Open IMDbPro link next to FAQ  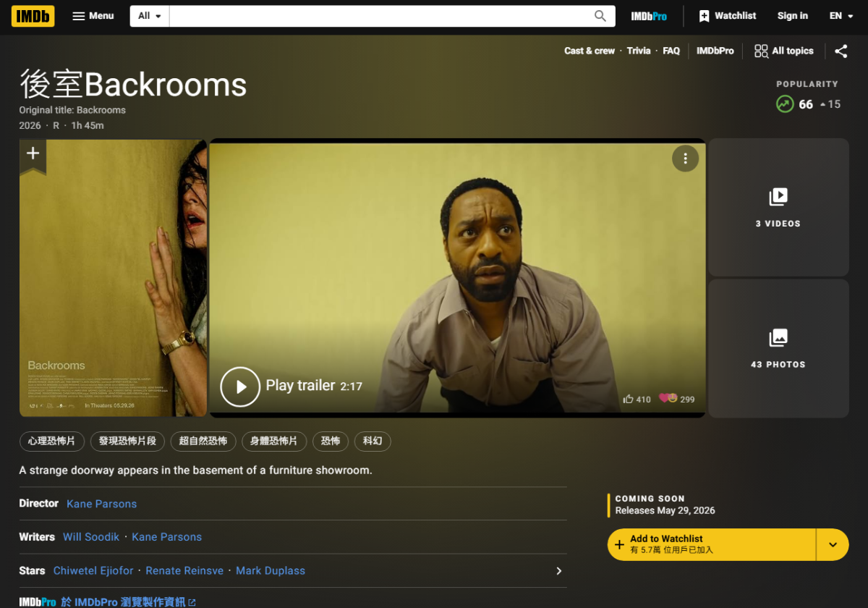(x=715, y=51)
